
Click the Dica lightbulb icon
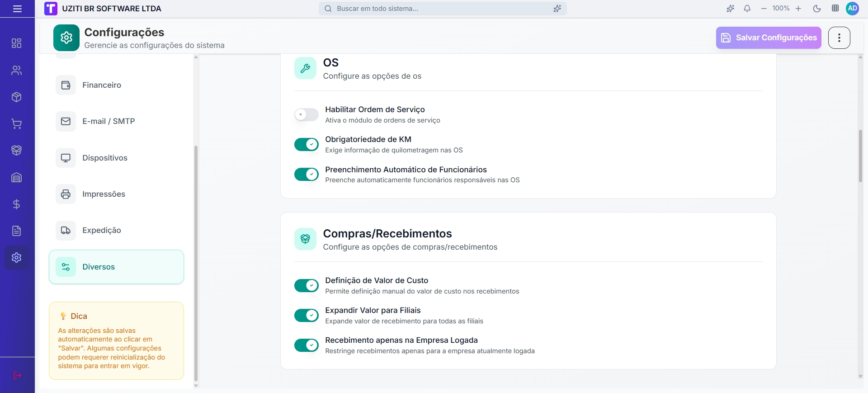click(63, 316)
